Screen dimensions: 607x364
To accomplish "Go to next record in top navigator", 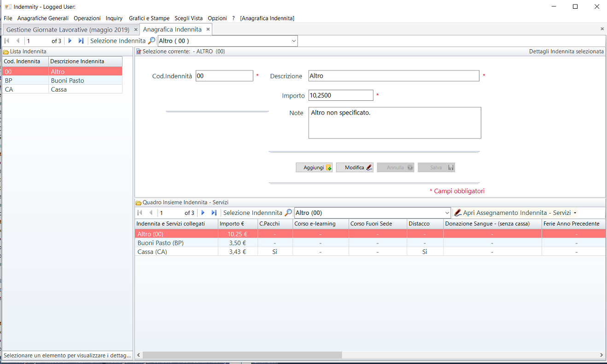I will coord(70,41).
